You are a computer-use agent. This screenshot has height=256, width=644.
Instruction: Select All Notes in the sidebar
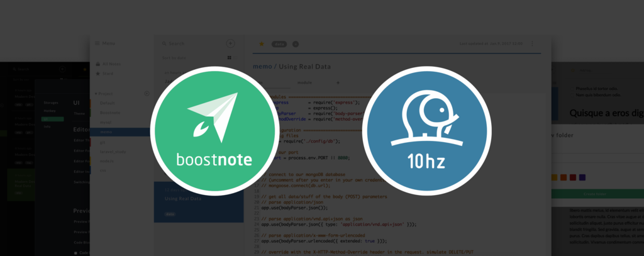(x=111, y=64)
